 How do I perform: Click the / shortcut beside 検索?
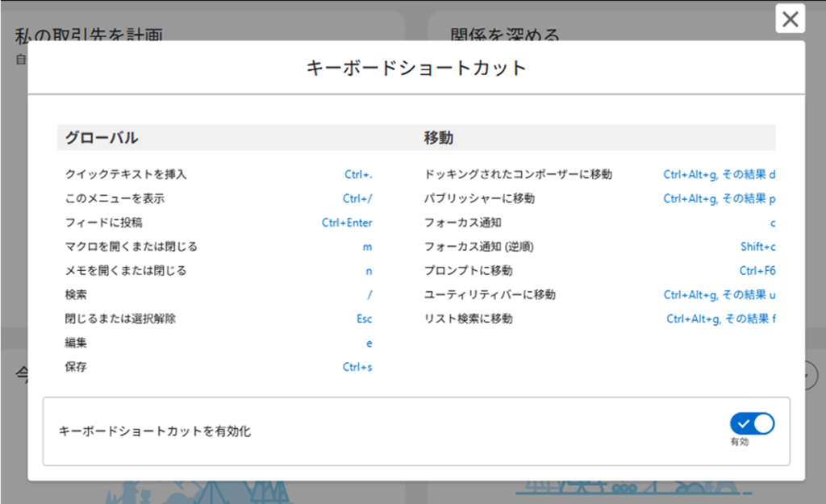[369, 295]
